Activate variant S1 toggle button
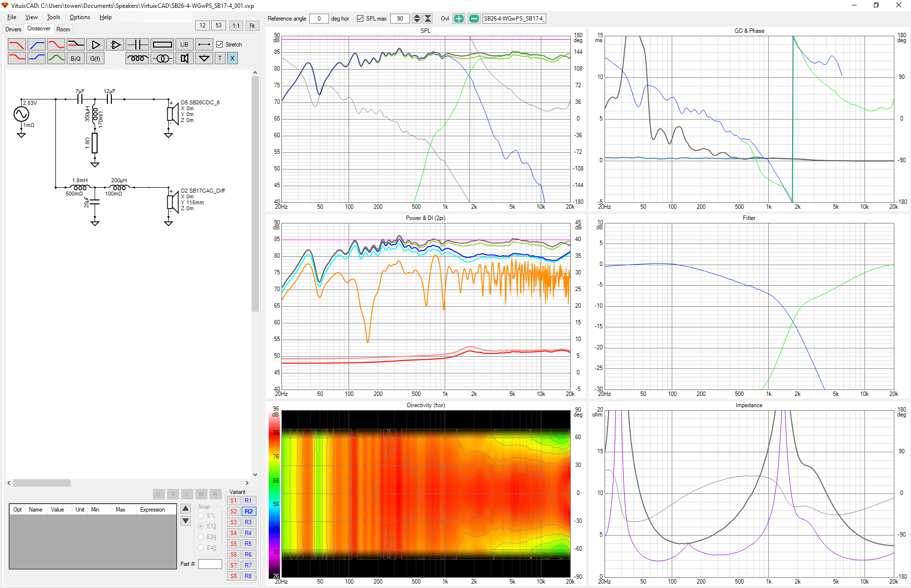The image size is (911, 588). 234,501
